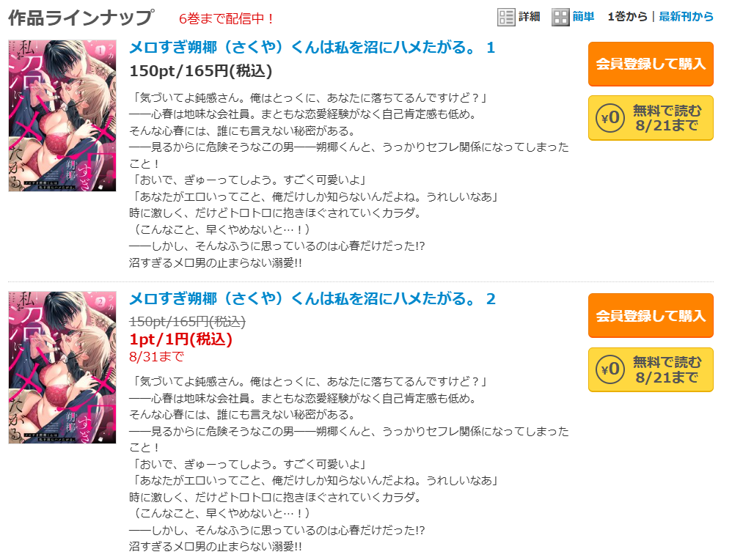Open volume 2 cover thumbnail

click(62, 367)
